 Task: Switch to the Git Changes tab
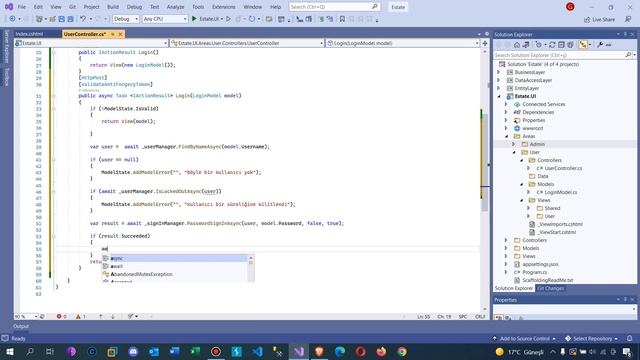[x=550, y=288]
